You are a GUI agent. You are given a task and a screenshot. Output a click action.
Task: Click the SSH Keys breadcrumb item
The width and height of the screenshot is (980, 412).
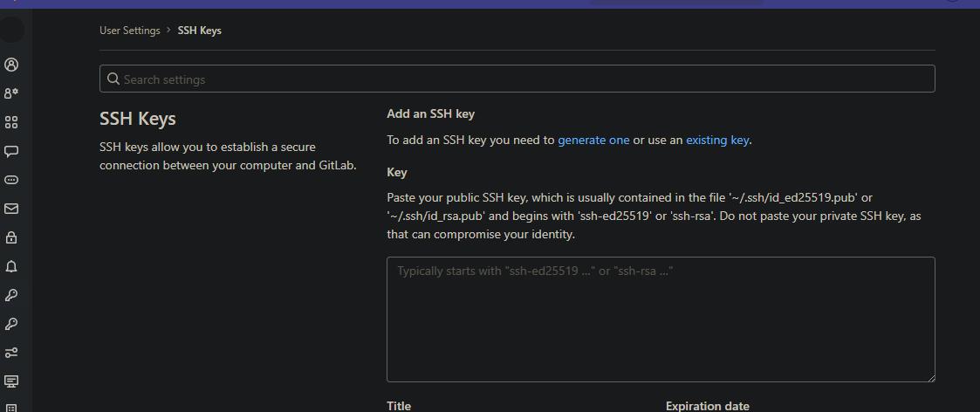pyautogui.click(x=200, y=31)
